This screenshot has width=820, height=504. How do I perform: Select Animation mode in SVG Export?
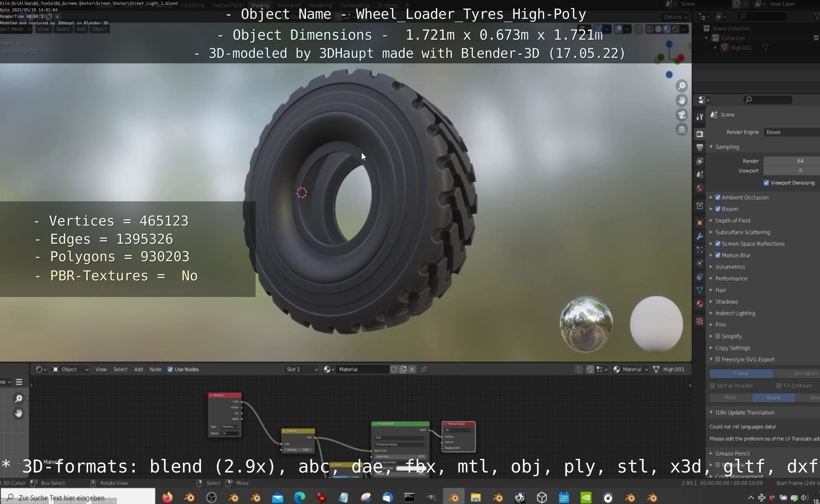797,374
